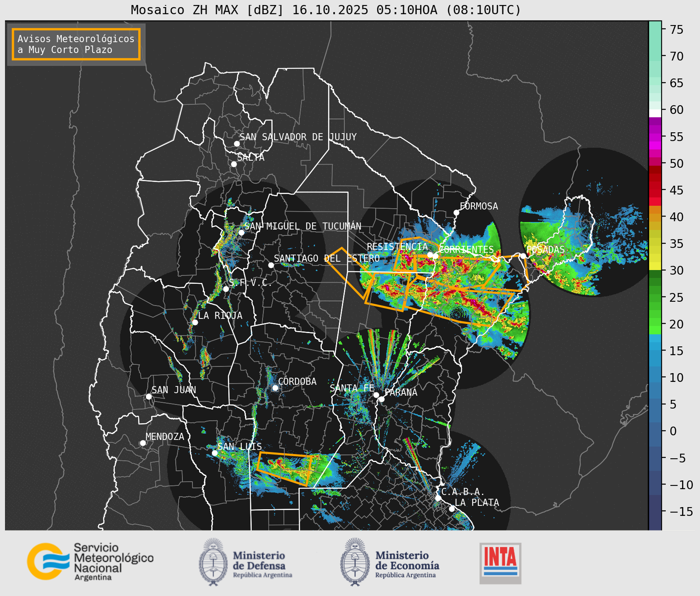Click the SAN SALVADOR DE JUJUY city marker
The height and width of the screenshot is (596, 700).
[237, 144]
